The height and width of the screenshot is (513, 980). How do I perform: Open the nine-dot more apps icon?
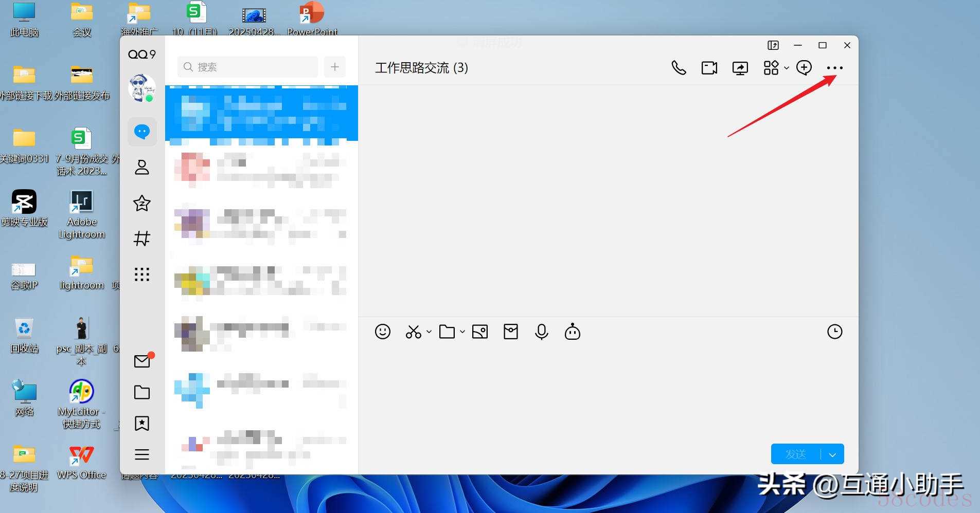tap(142, 274)
